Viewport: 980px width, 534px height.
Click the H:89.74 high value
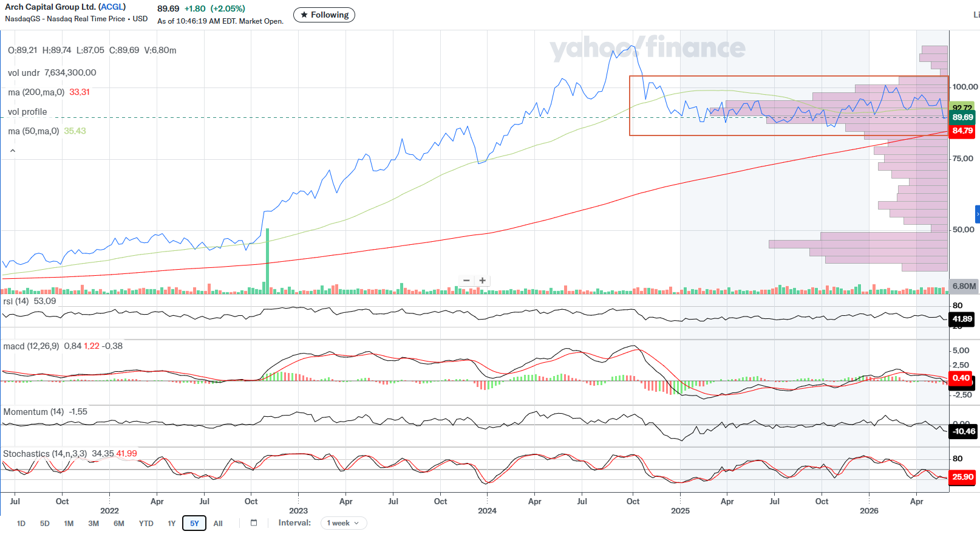[x=56, y=50]
